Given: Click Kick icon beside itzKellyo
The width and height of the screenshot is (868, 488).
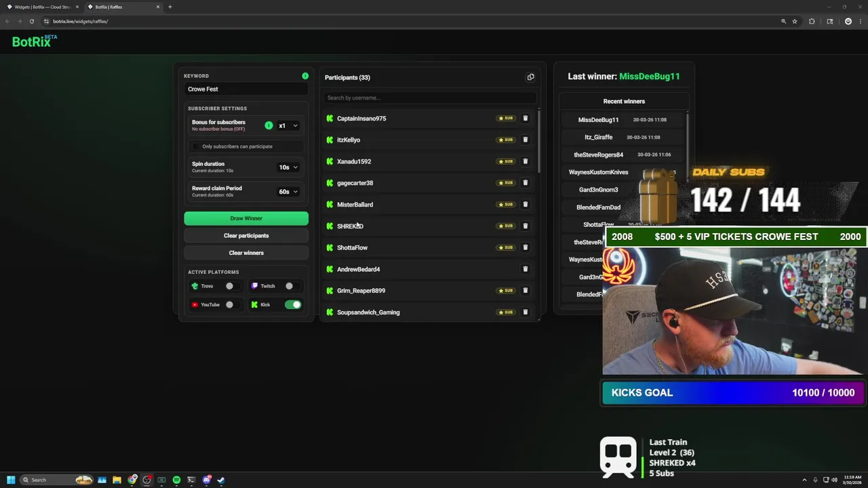Looking at the screenshot, I should (330, 140).
